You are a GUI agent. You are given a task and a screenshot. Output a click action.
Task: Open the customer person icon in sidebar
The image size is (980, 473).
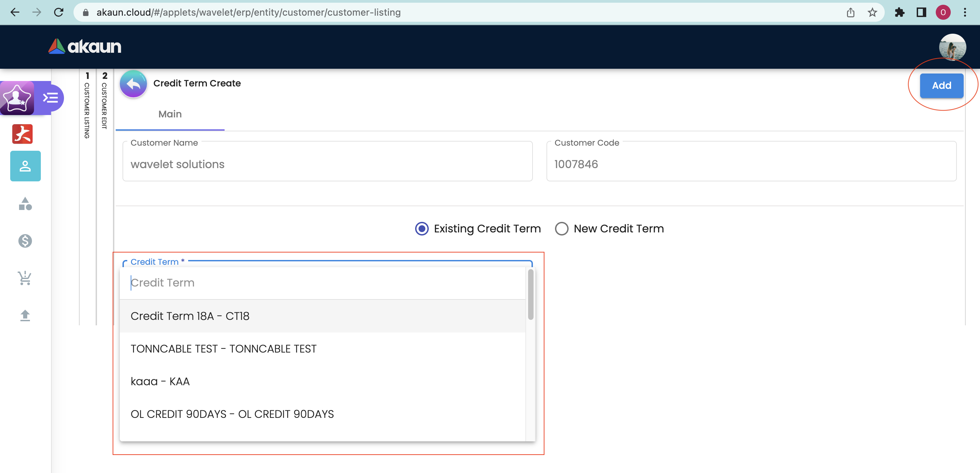tap(25, 166)
